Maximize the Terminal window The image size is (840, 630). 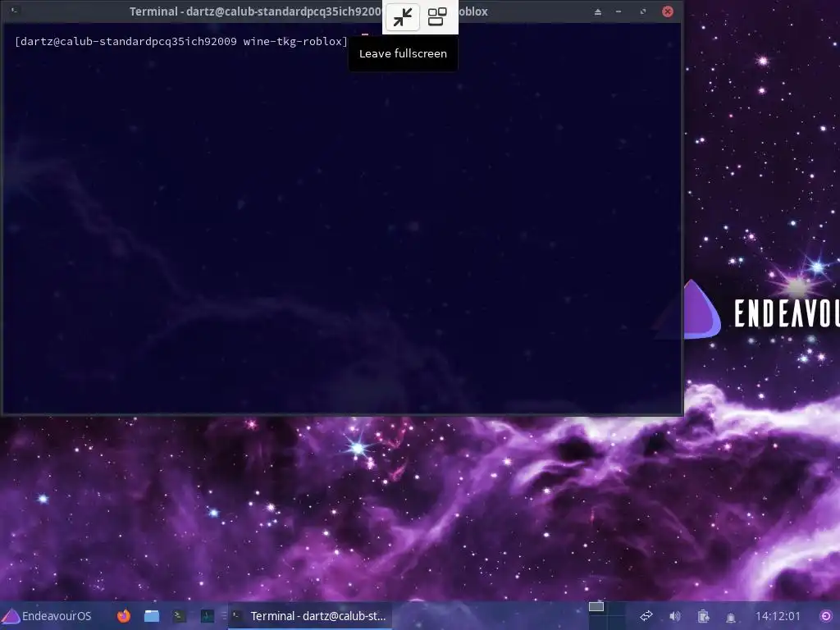[x=643, y=11]
